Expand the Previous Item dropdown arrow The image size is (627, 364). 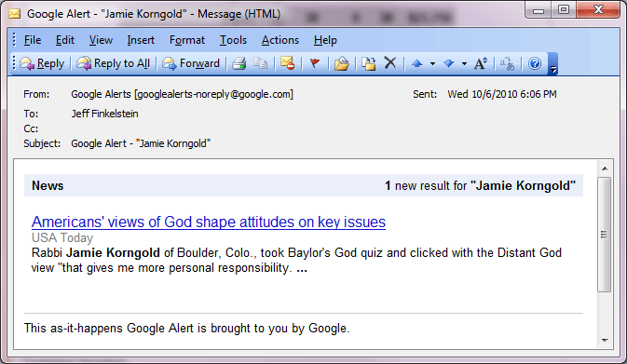(432, 64)
